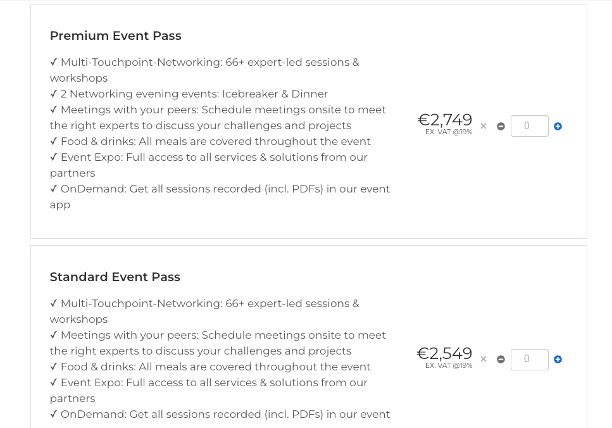Click Standard pass 'Event Expo' feature line
The height and width of the screenshot is (428, 612).
pos(208,382)
